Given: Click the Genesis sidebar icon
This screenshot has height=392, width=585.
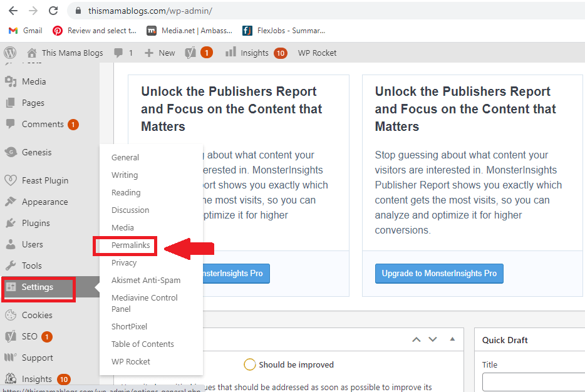Looking at the screenshot, I should 11,152.
